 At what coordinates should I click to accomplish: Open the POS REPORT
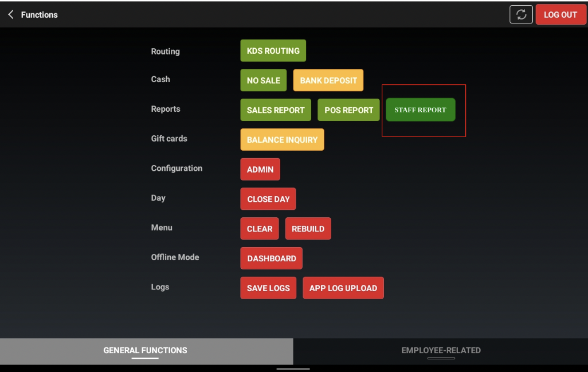tap(349, 110)
